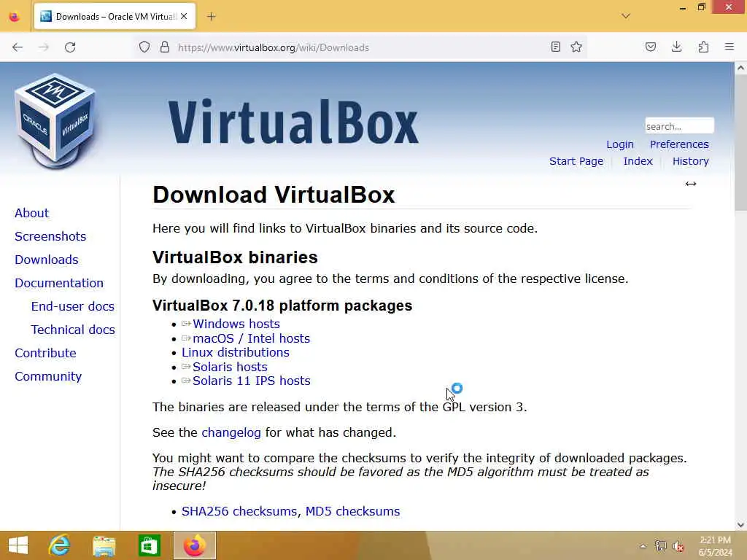Open Community in the sidebar
Screen dimensions: 747x560
48,376
